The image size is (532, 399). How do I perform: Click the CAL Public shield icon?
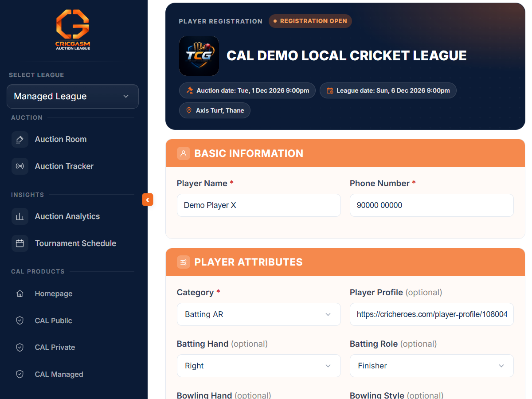tap(20, 321)
